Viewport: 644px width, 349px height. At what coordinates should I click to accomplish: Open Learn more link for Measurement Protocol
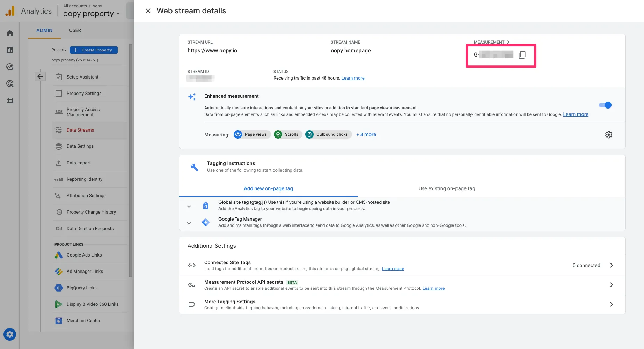pyautogui.click(x=433, y=288)
